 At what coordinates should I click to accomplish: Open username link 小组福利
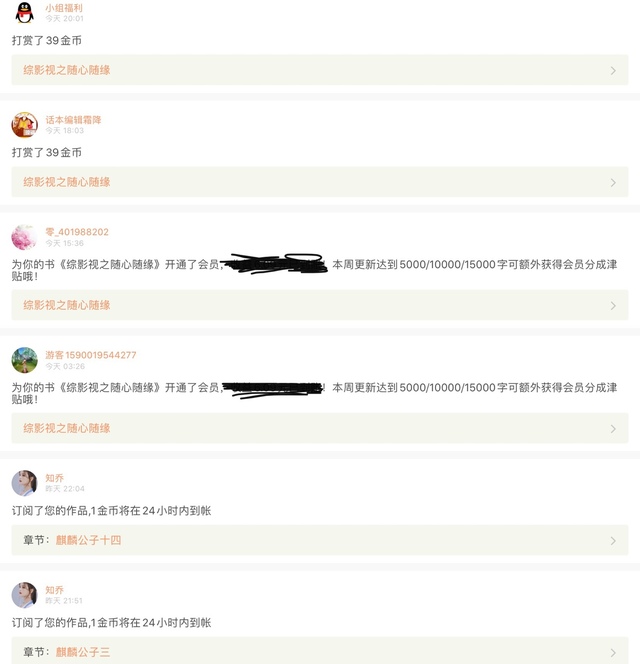[x=64, y=8]
